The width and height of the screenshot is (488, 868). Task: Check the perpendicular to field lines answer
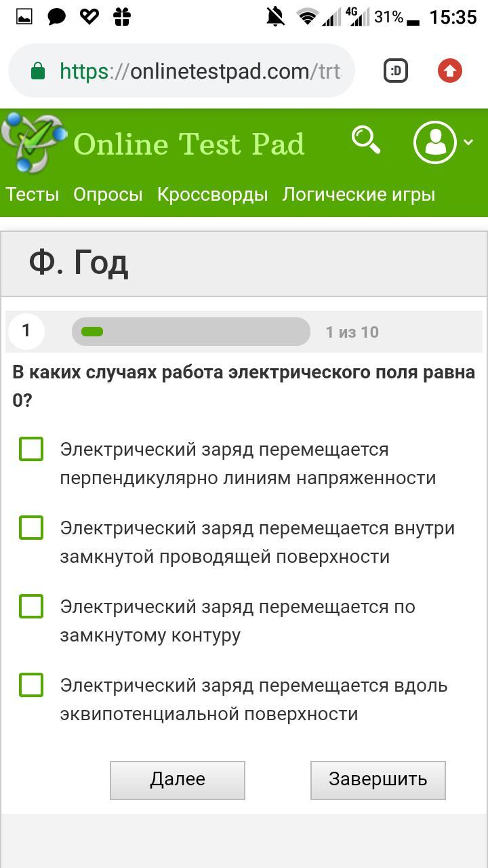point(31,449)
